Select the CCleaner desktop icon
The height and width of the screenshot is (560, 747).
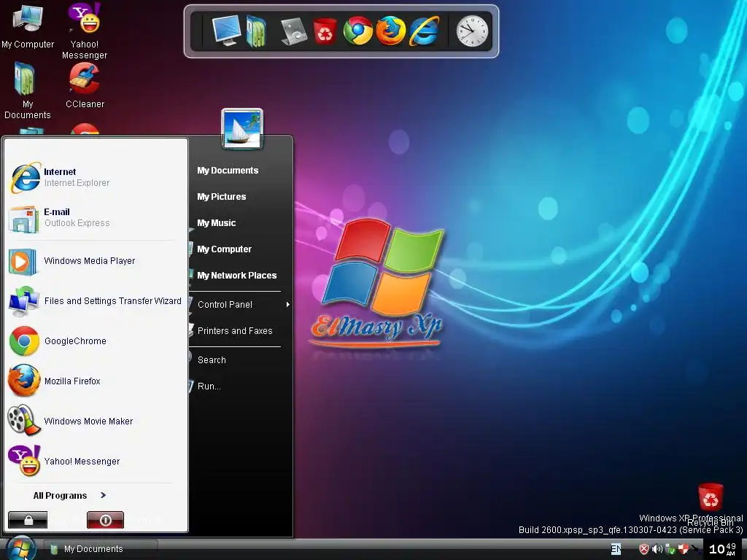(x=85, y=85)
